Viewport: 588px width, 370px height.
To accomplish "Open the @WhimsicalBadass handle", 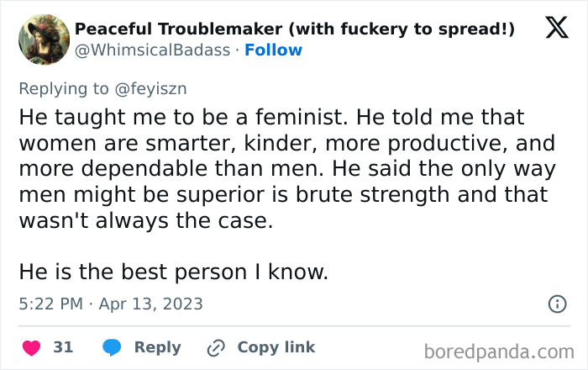I will coord(152,50).
